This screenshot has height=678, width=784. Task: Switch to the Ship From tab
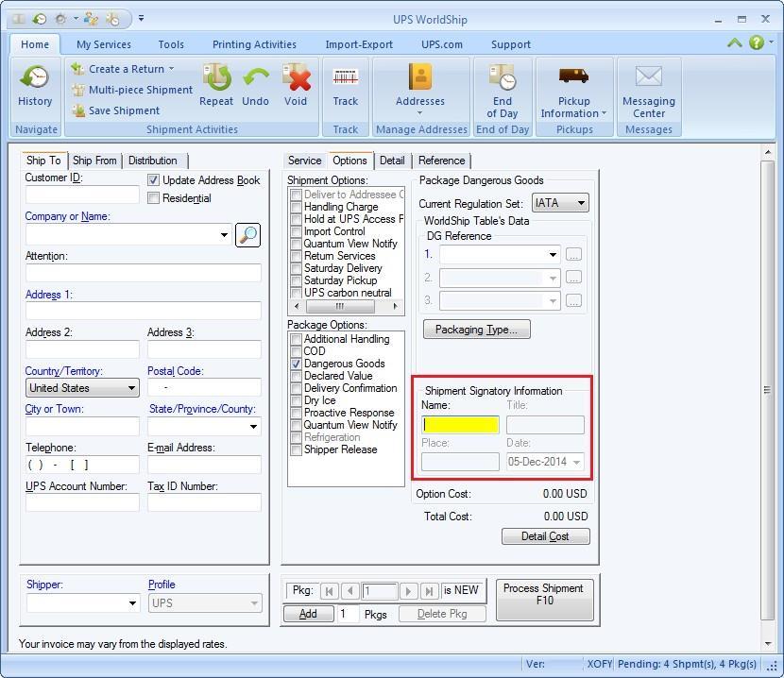pos(94,161)
